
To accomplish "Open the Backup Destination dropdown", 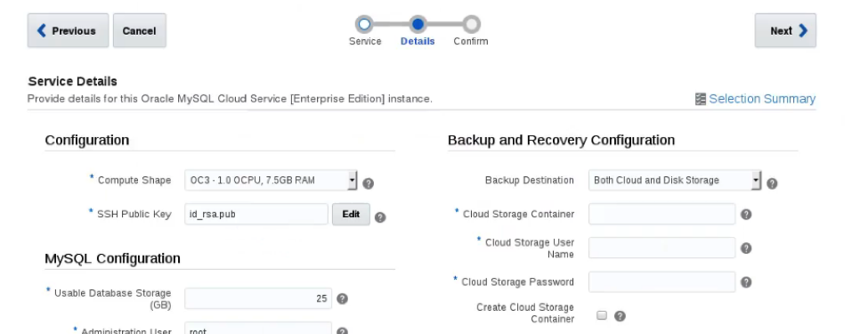I will [675, 180].
